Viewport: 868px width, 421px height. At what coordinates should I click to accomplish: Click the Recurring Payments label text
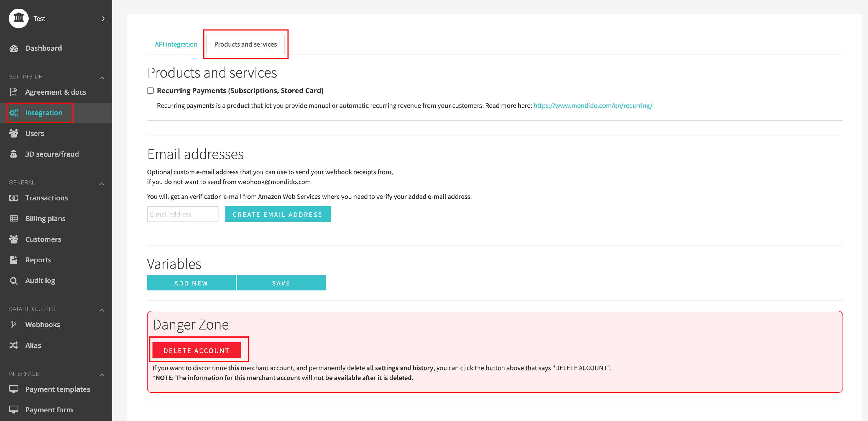point(240,91)
